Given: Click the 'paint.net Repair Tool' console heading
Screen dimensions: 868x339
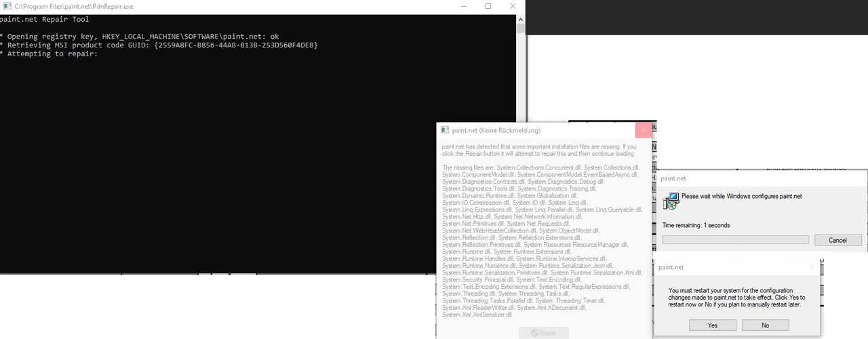Looking at the screenshot, I should (x=46, y=19).
